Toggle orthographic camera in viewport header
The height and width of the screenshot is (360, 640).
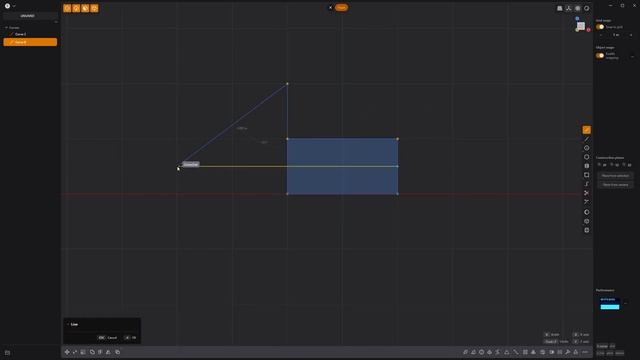560,8
